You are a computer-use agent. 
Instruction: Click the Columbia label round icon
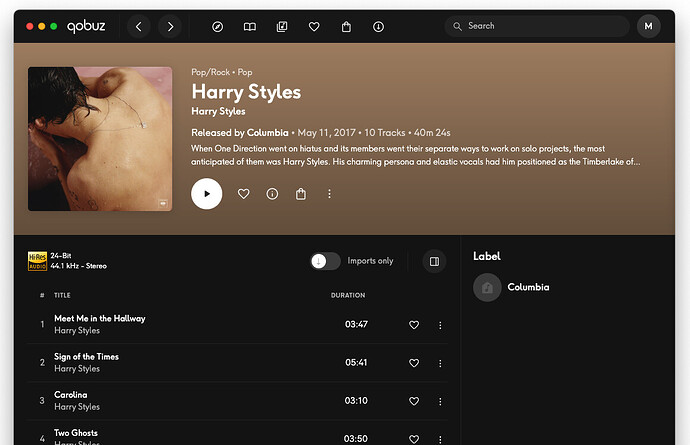[487, 287]
